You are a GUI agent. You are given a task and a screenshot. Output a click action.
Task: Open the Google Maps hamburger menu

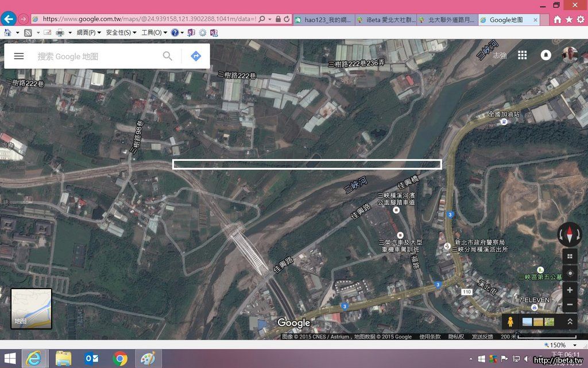(19, 56)
